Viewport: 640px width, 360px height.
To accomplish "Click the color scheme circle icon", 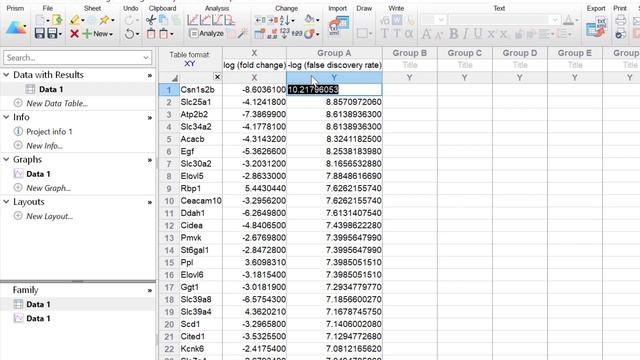I will click(x=310, y=34).
